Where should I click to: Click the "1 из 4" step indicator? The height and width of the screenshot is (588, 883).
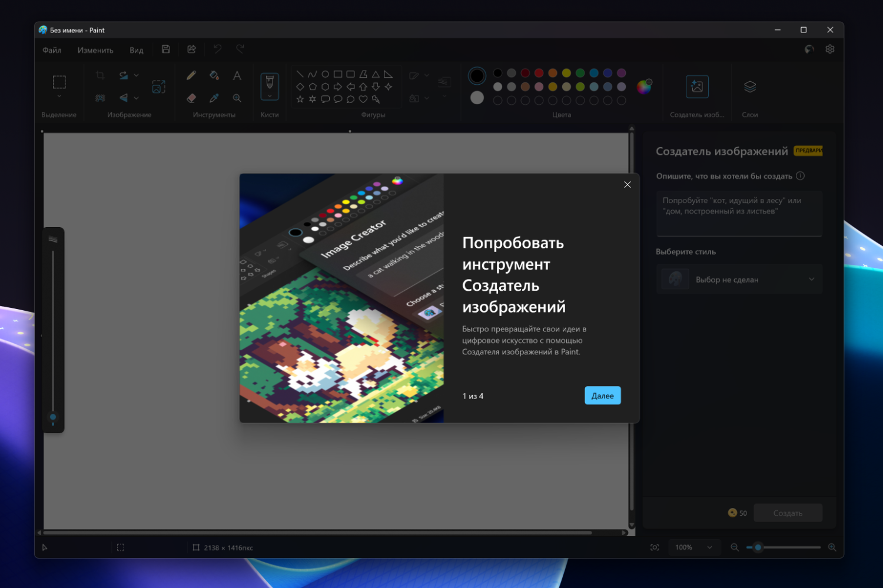[473, 396]
